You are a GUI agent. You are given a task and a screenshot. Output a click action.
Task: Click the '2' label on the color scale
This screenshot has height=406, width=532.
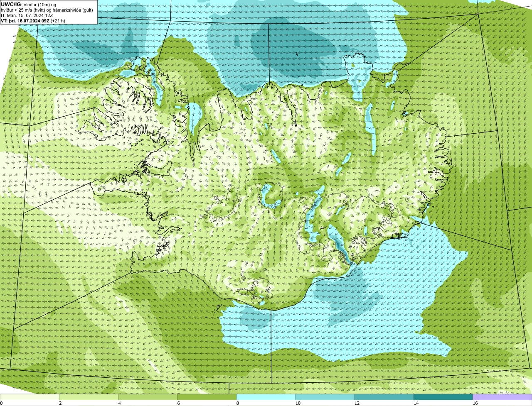click(x=60, y=403)
